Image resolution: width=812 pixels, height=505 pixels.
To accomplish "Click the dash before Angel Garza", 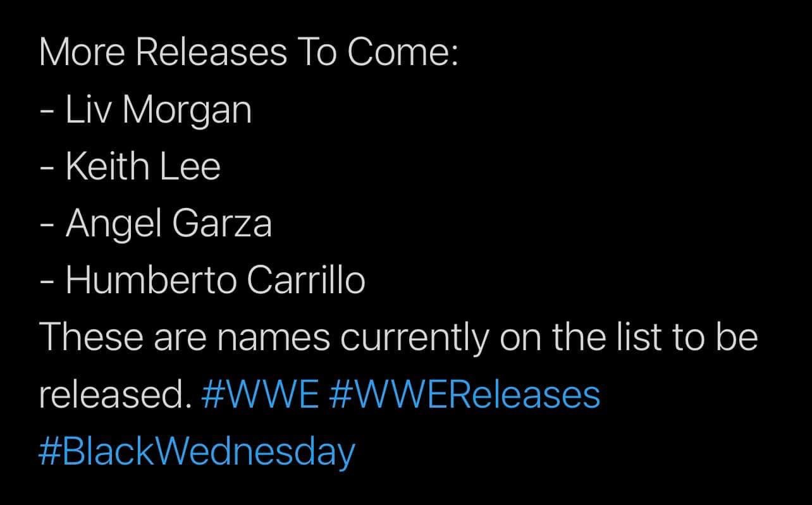I will [x=46, y=226].
